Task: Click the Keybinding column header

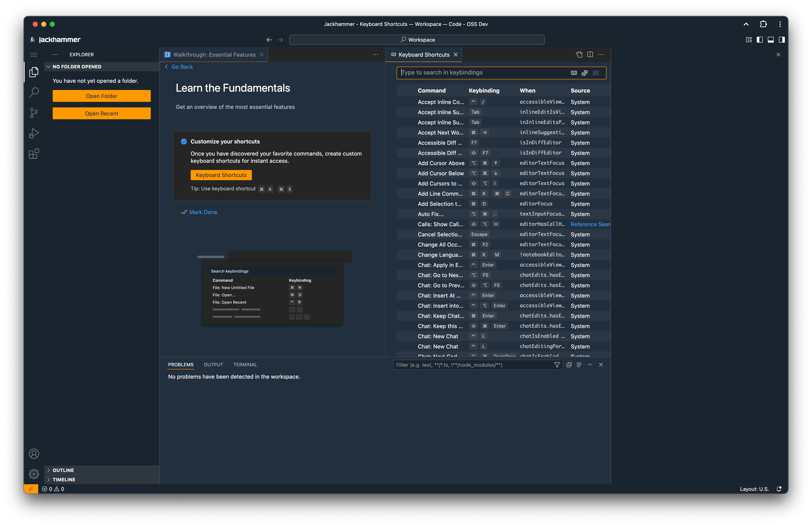Action: click(484, 90)
